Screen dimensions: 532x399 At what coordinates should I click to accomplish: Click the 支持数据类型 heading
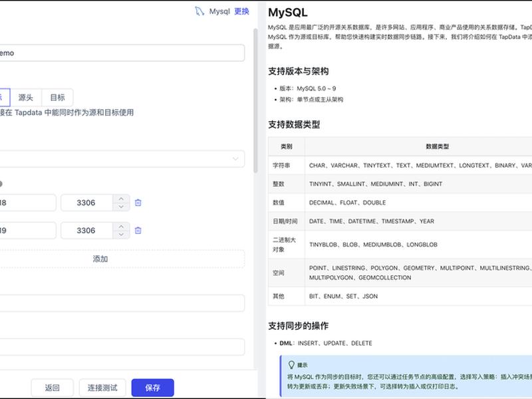294,124
